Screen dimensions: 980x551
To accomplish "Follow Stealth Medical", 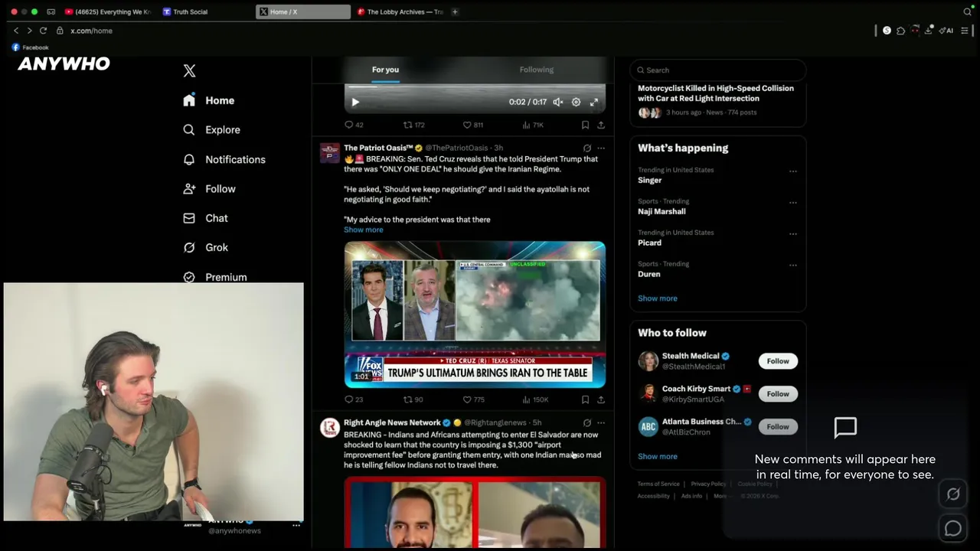I will pyautogui.click(x=778, y=361).
